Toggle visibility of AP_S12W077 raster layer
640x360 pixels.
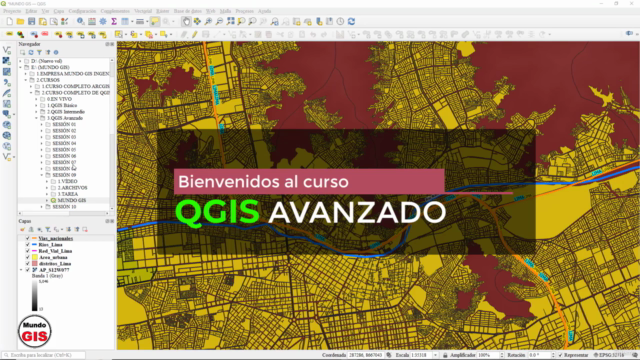(28, 270)
